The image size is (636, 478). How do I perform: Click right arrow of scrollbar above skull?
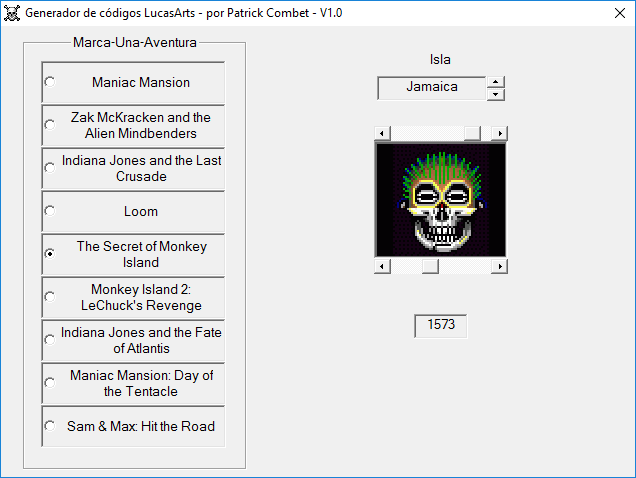[499, 133]
